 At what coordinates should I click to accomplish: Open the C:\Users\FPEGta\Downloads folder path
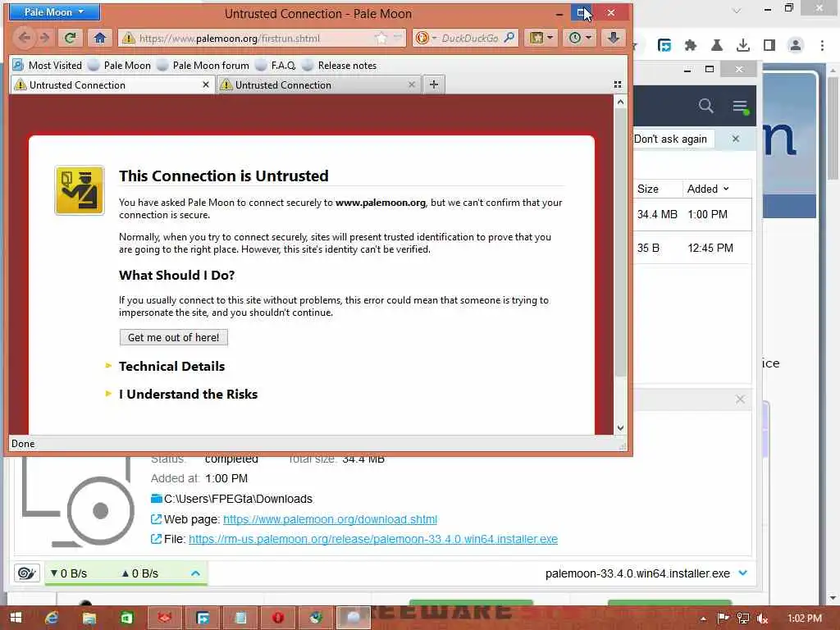click(x=238, y=499)
